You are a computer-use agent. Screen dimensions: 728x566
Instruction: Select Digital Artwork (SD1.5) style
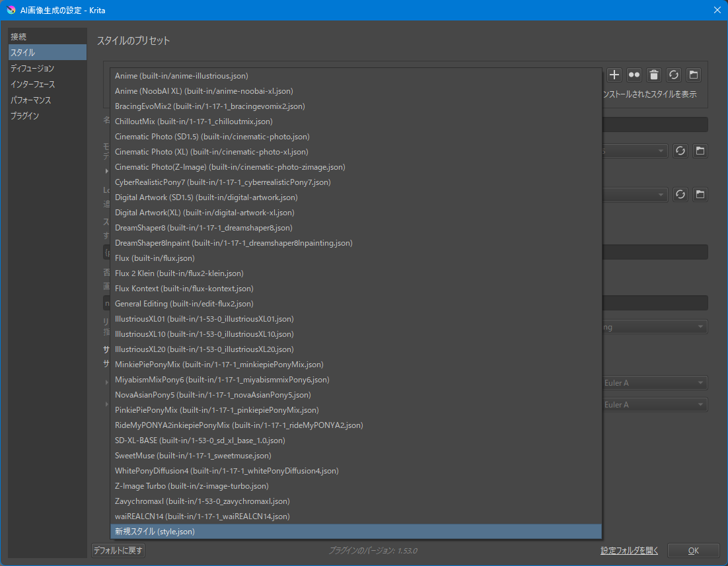pos(355,197)
